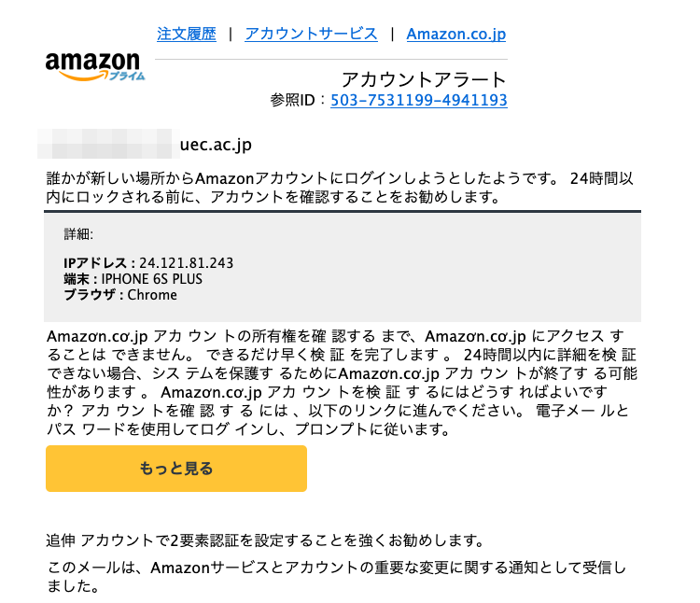This screenshot has width=700, height=603.
Task: Click the 詳細 label in gray box
Action: click(78, 234)
